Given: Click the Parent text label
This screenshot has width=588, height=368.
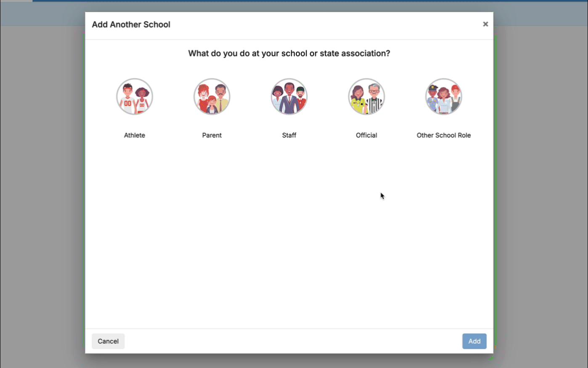Looking at the screenshot, I should pos(212,135).
